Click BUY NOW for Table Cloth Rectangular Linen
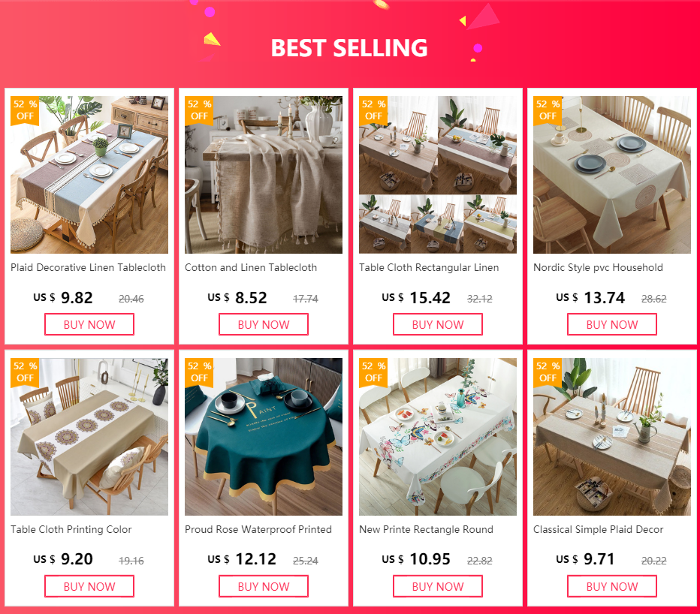The image size is (700, 614). [x=437, y=324]
